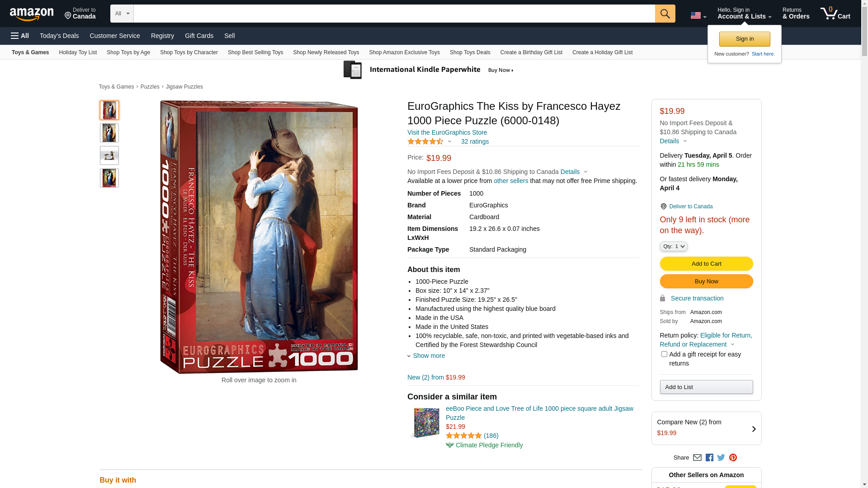Open the Qty quantity dropdown
The height and width of the screenshot is (488, 868).
coord(673,246)
